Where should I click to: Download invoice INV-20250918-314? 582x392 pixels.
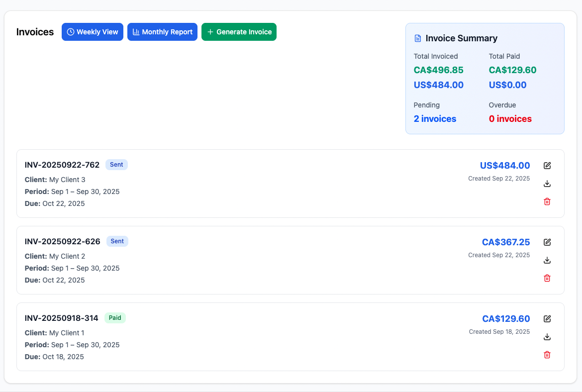pos(547,337)
